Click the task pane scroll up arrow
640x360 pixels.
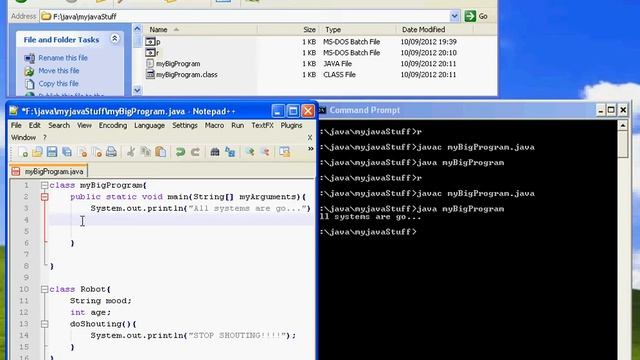137,29
